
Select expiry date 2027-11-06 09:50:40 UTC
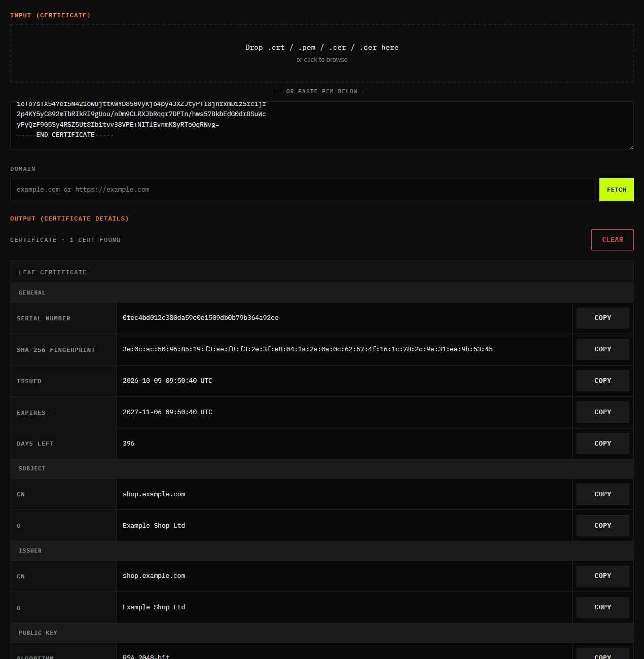(x=167, y=412)
